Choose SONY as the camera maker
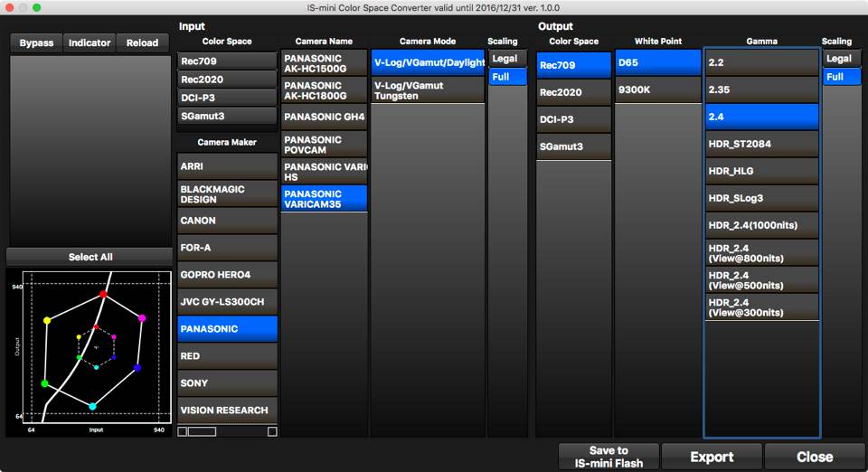This screenshot has height=472, width=868. tap(227, 382)
